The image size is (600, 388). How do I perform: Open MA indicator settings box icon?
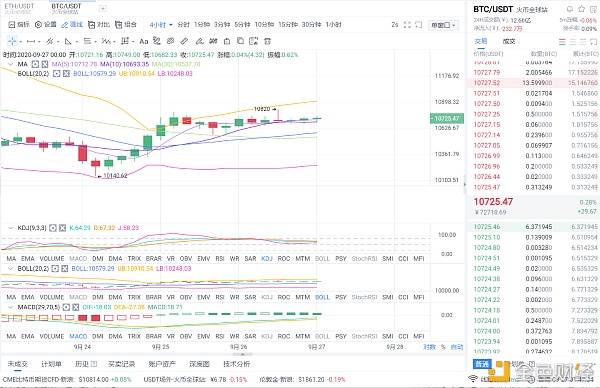pyautogui.click(x=35, y=64)
